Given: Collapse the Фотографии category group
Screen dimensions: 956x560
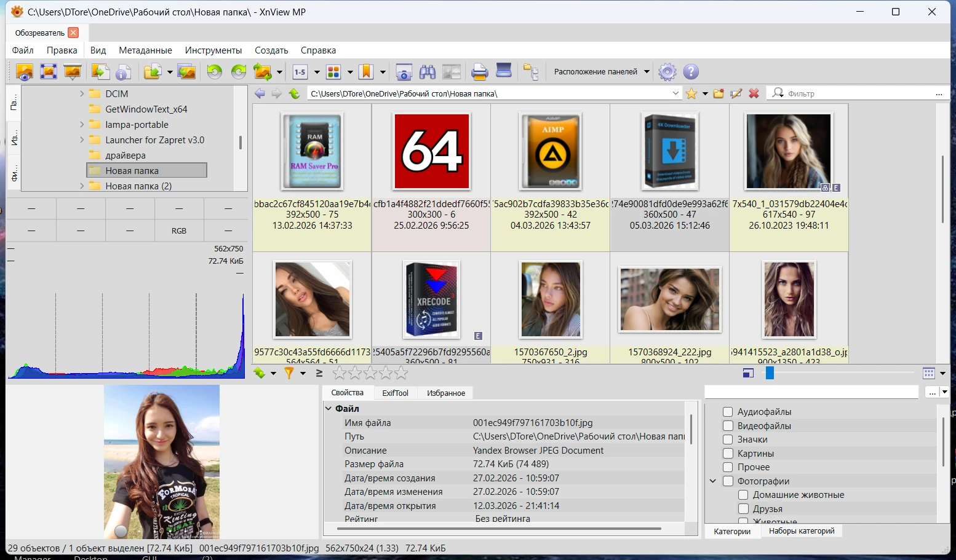Looking at the screenshot, I should [713, 481].
